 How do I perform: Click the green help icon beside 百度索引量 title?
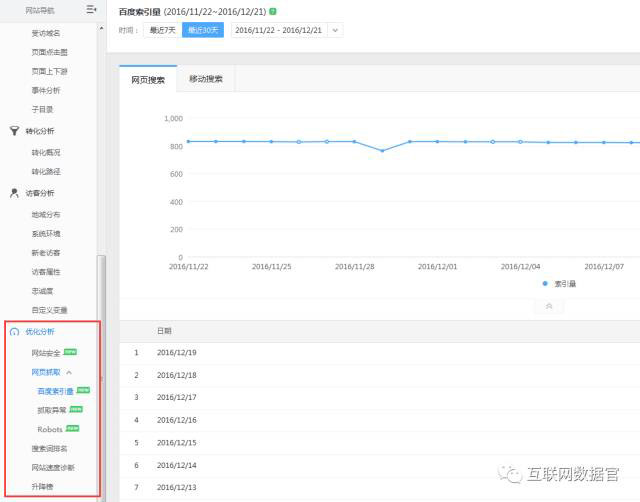coord(273,12)
